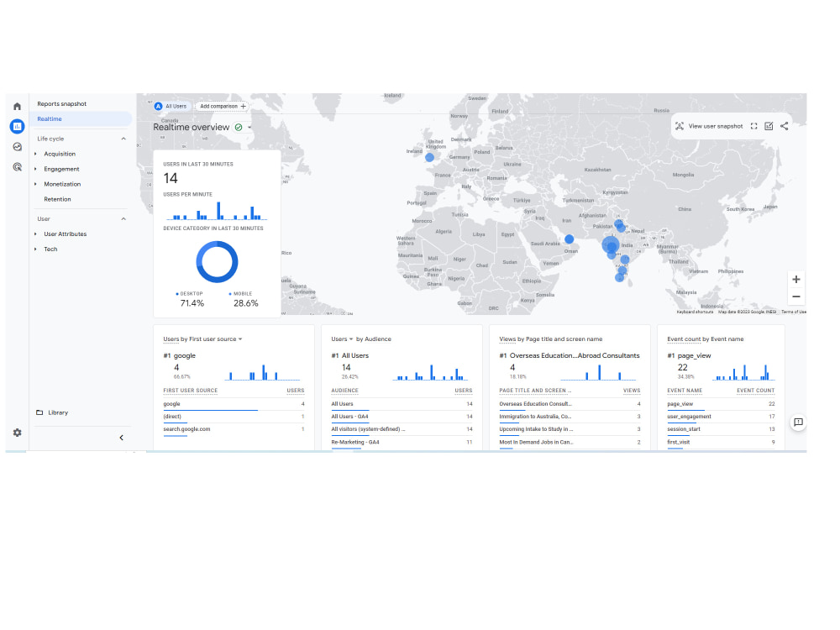Click the green data status check icon
Screen dimensions: 840x630
239,127
